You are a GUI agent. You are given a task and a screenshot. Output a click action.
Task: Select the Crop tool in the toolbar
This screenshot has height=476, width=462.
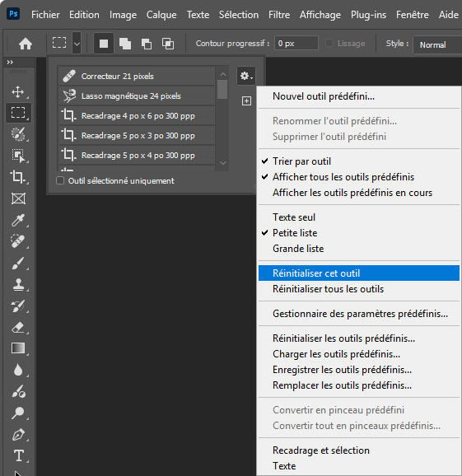pos(18,177)
